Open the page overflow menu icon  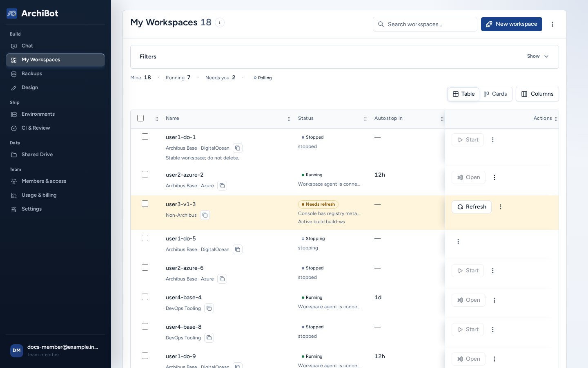point(552,24)
